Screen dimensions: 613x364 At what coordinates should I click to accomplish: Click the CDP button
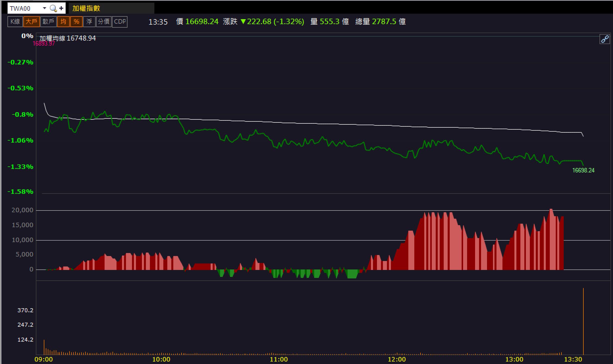point(120,22)
